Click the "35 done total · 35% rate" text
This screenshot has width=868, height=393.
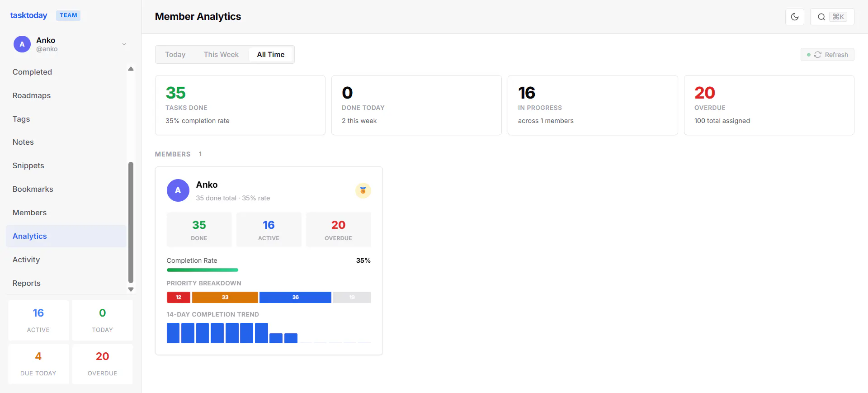point(233,198)
